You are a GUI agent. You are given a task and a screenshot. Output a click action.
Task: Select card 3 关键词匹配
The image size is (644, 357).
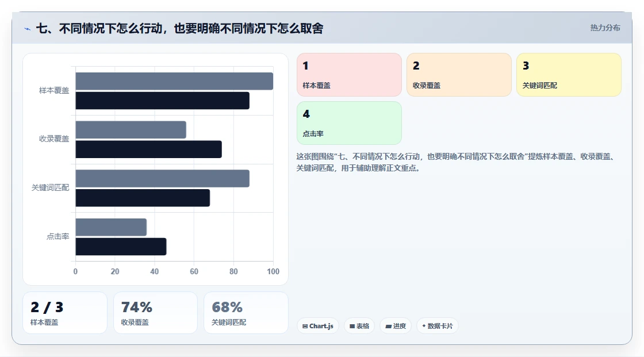(x=569, y=75)
